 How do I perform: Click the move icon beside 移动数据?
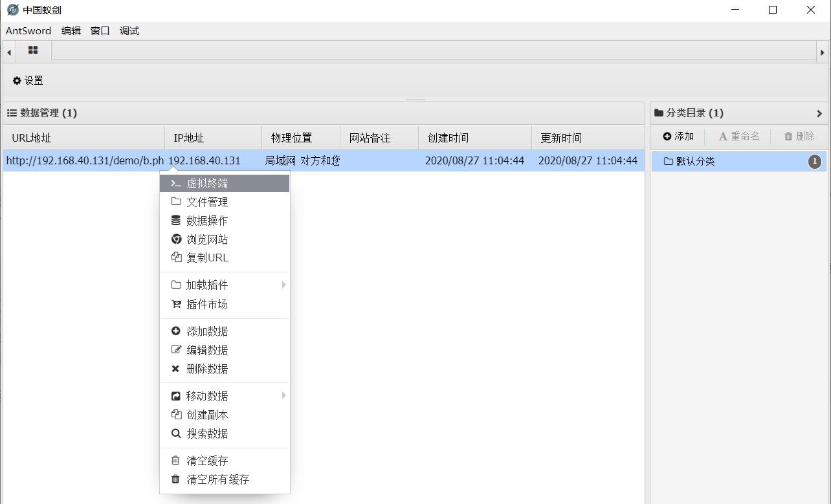click(x=176, y=396)
